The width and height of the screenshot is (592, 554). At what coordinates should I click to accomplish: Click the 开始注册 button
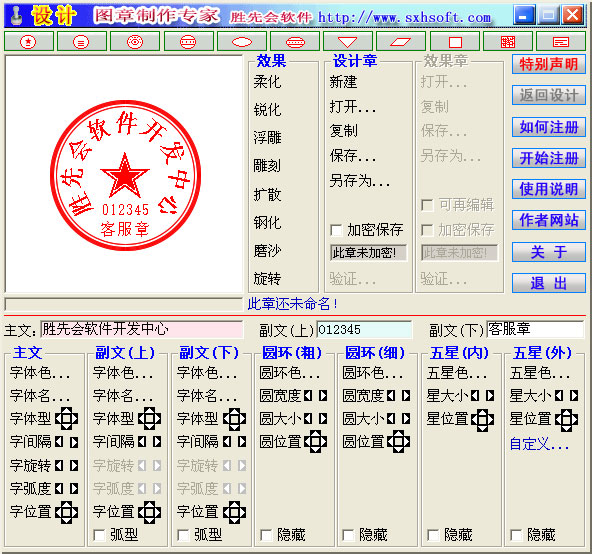[x=549, y=158]
